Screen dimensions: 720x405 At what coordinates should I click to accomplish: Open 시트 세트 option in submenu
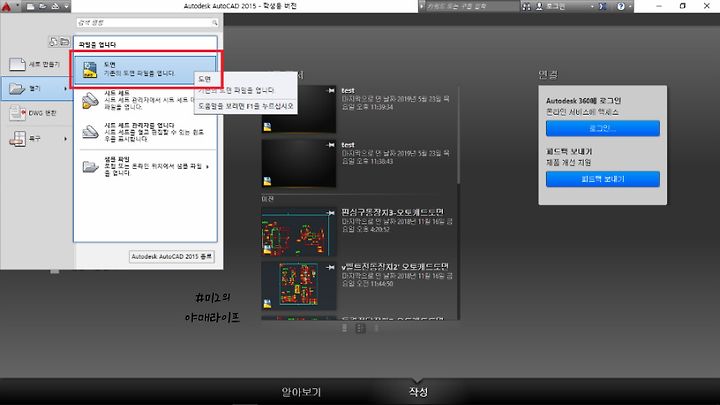point(145,100)
